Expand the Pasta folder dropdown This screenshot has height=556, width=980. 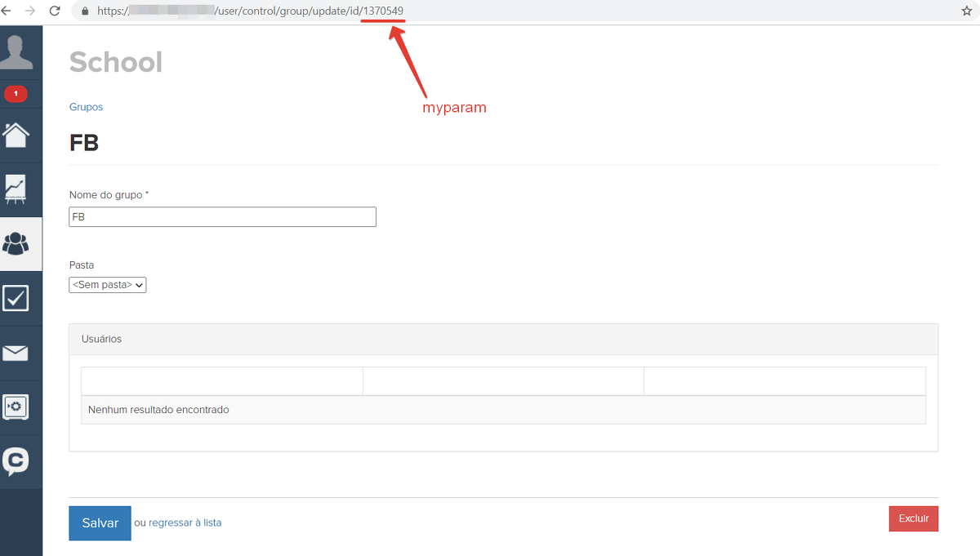(108, 285)
